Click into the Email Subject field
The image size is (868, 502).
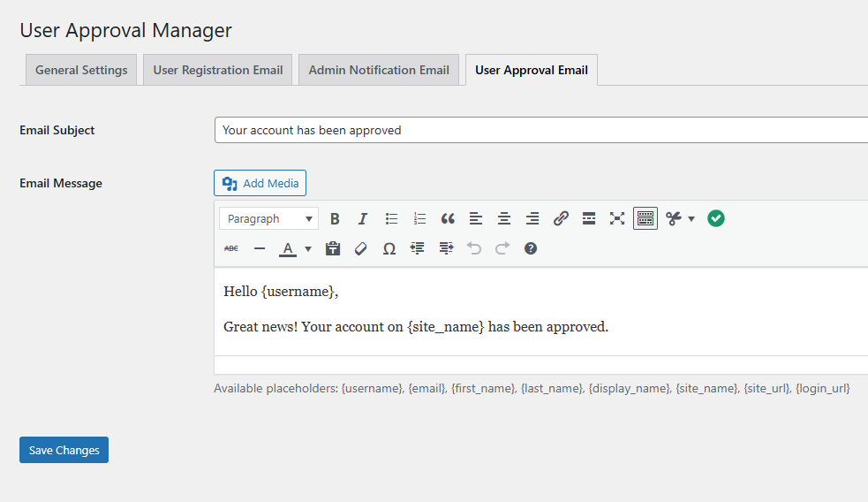(x=540, y=130)
